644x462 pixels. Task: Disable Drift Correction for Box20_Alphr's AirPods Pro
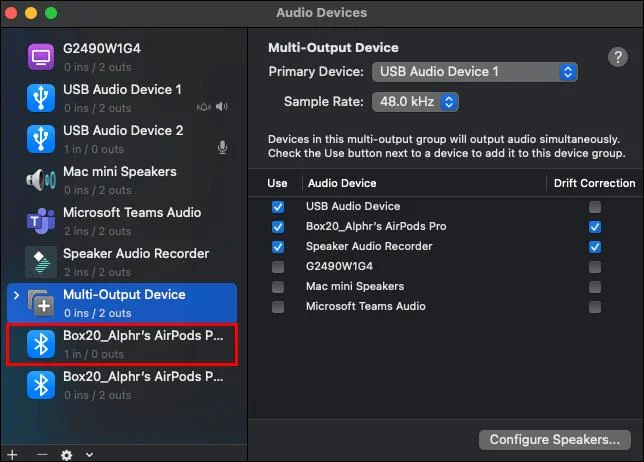click(x=595, y=227)
